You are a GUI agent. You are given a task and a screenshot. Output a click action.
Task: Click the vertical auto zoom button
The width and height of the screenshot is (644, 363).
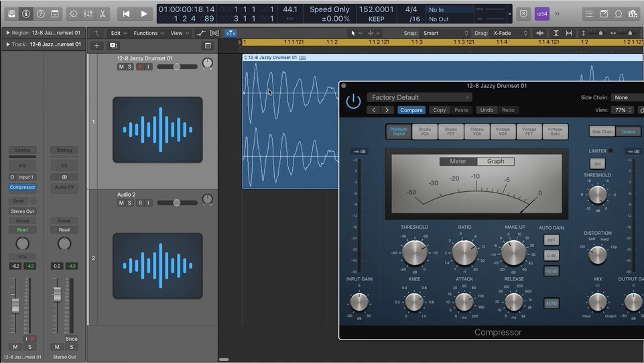(556, 33)
